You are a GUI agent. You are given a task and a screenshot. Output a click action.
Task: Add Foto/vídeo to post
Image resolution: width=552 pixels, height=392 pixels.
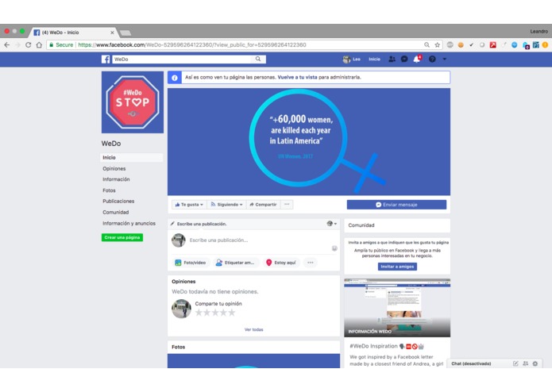click(190, 263)
